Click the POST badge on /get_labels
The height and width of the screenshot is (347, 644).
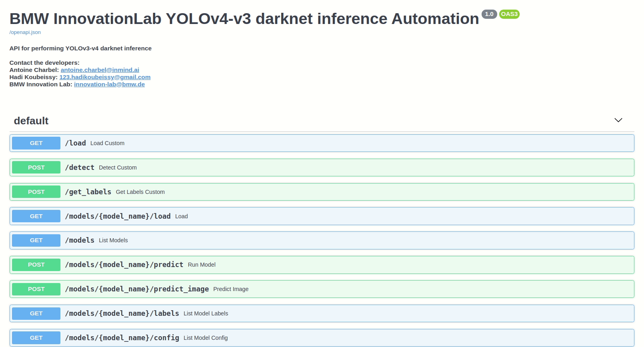36,192
